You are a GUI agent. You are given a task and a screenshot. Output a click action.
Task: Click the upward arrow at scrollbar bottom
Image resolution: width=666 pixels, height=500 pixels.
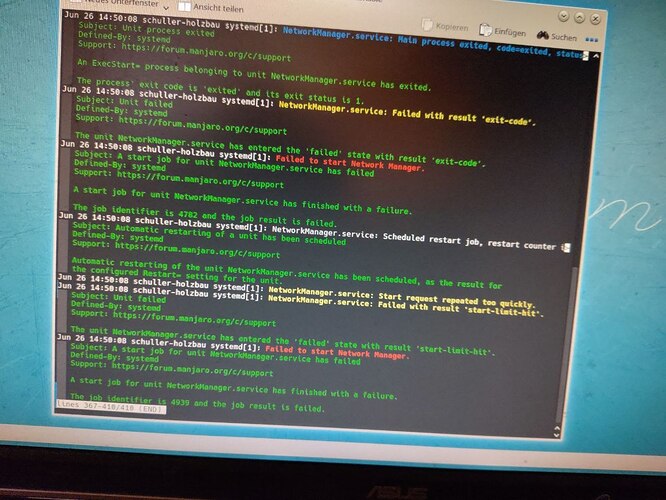pos(557,428)
